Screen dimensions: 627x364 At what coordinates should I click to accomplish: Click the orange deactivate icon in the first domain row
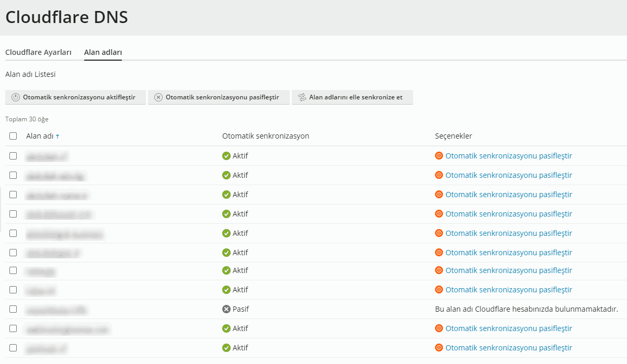coord(439,156)
